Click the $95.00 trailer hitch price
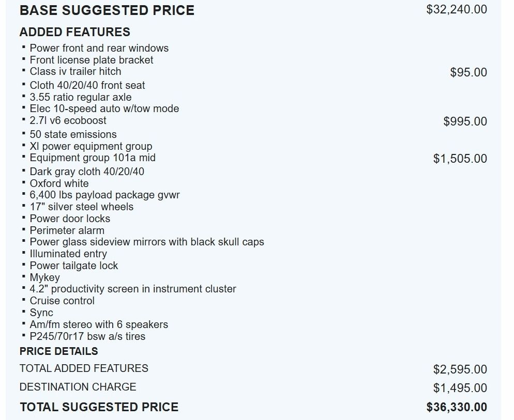 click(x=468, y=72)
